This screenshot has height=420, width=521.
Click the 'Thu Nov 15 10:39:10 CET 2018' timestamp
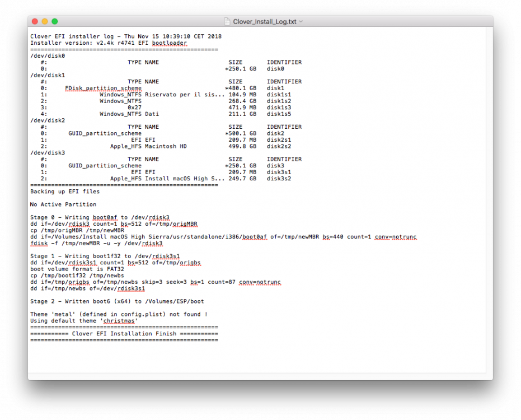[173, 36]
